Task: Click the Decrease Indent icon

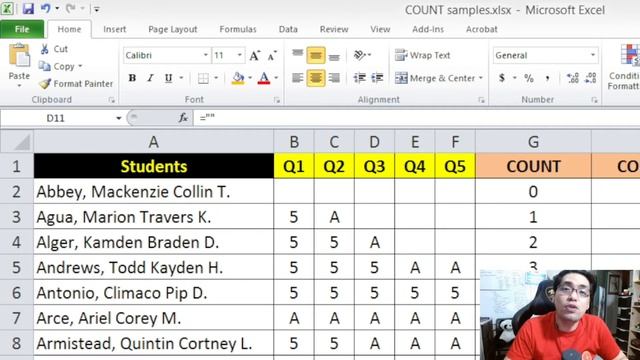Action: [x=360, y=78]
